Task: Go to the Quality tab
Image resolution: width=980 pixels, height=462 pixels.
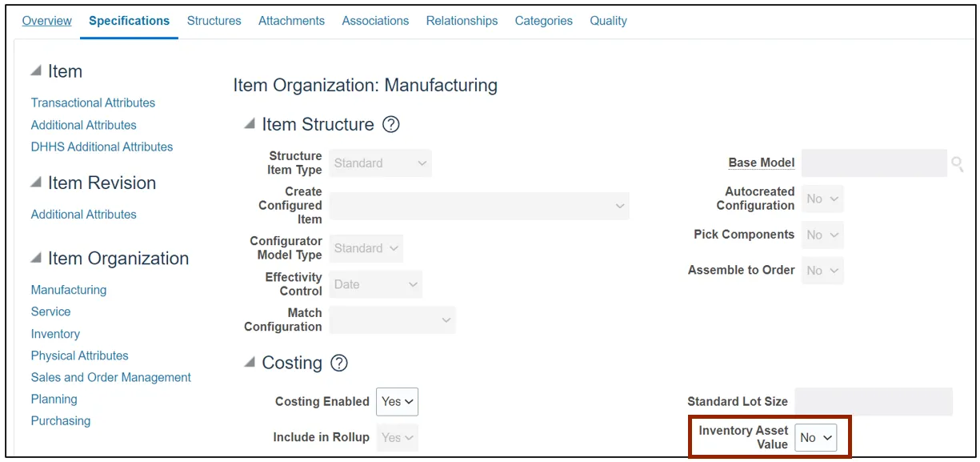Action: tap(608, 21)
